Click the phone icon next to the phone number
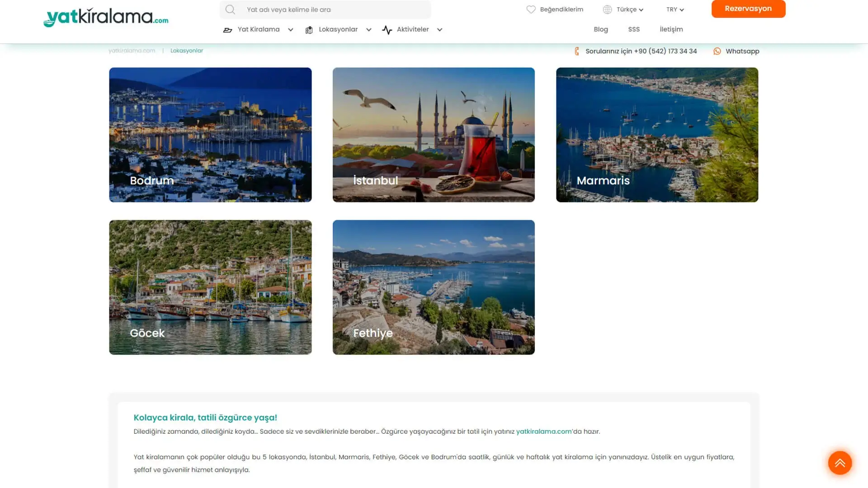The width and height of the screenshot is (868, 488). 577,51
